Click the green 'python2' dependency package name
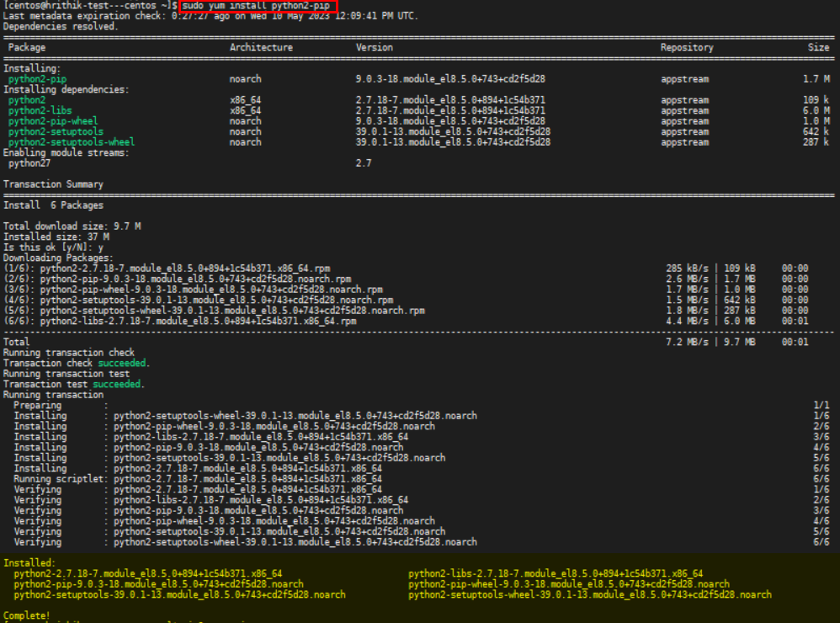Viewport: 840px width, 623px height. 27,100
